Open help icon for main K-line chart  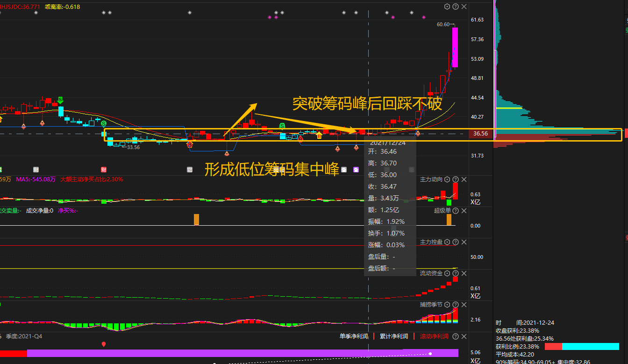coord(456,7)
